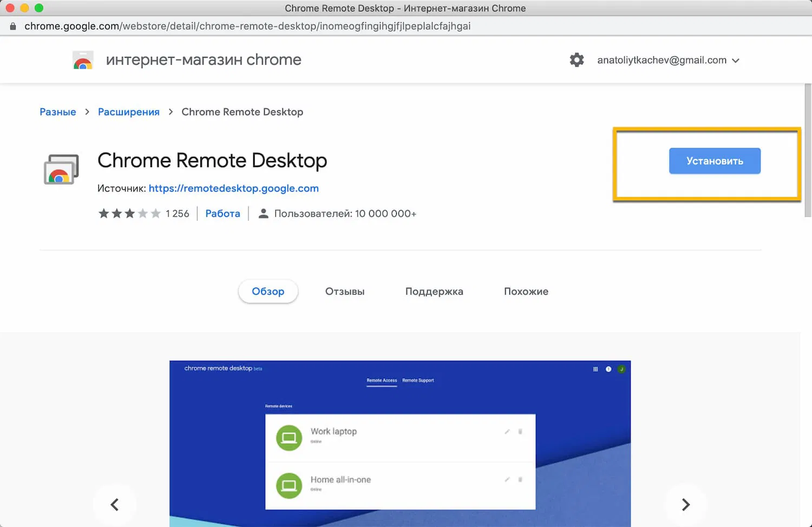Click the page URL in the address bar
This screenshot has height=527, width=812.
point(247,26)
